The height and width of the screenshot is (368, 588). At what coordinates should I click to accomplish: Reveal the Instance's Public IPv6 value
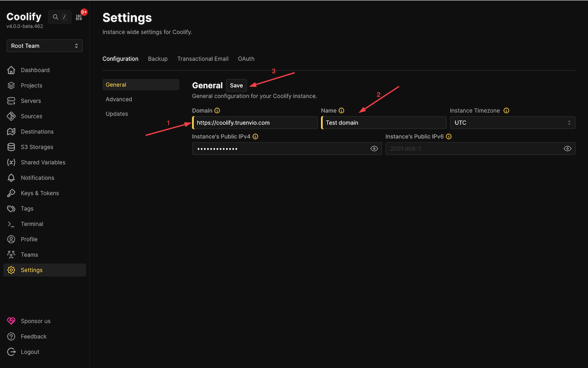click(x=567, y=148)
